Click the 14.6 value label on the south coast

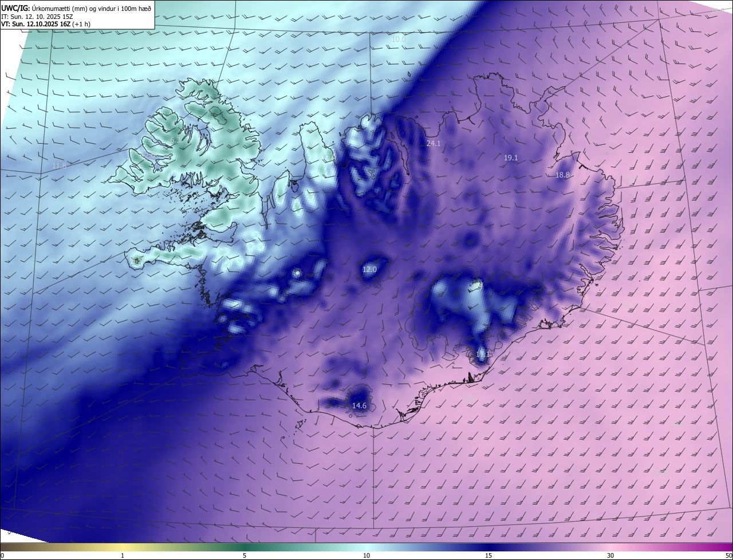(x=359, y=405)
